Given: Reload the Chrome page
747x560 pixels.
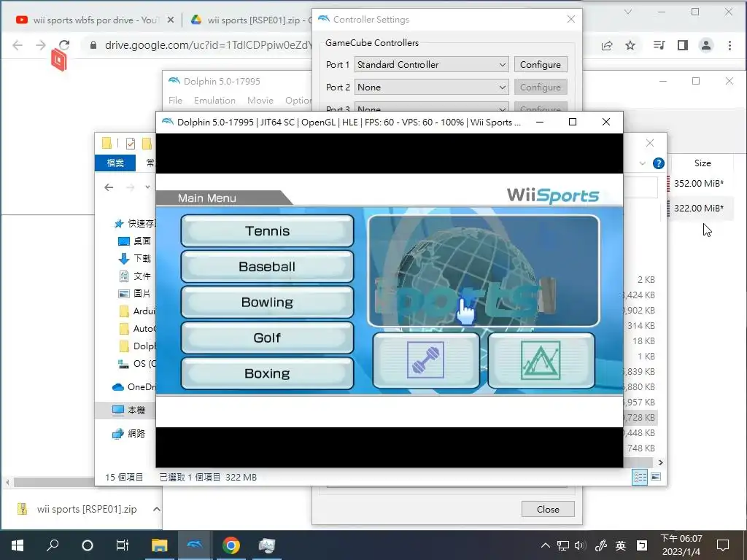Looking at the screenshot, I should point(64,45).
